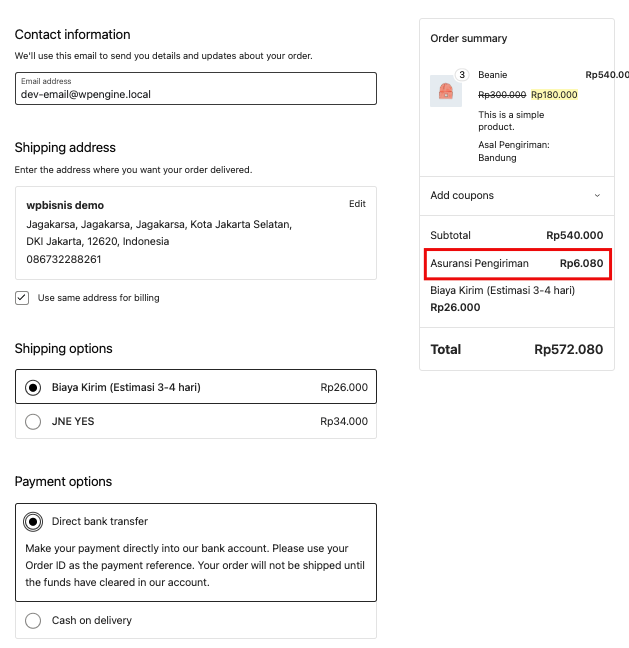Screen dimensions: 629x648
Task: Select Biaya Kirim (Estimasi 3-4 hari) shipping option
Action: 33,387
